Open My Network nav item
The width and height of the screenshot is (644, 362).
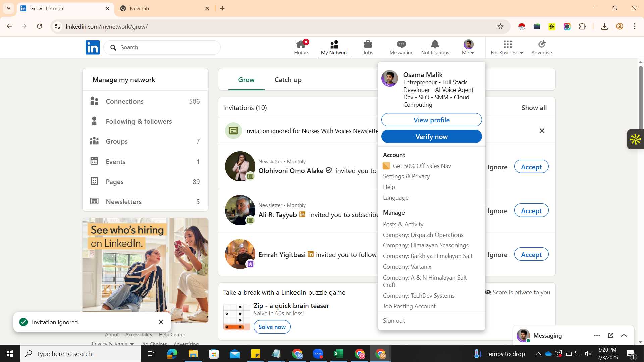tap(334, 47)
